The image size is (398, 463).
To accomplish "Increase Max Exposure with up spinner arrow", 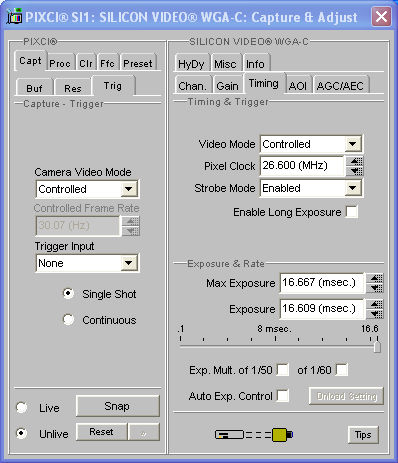I will coord(375,278).
